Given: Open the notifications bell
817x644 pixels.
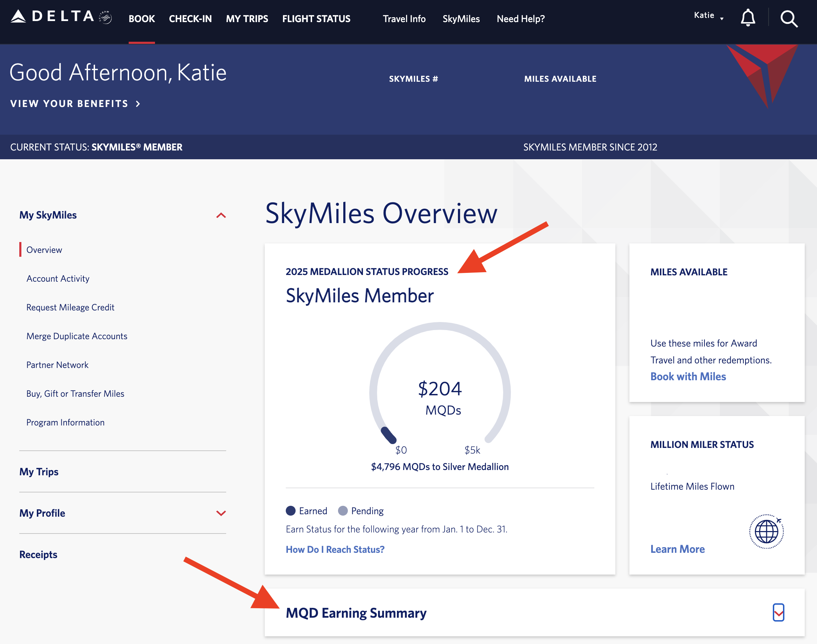Looking at the screenshot, I should pyautogui.click(x=748, y=17).
